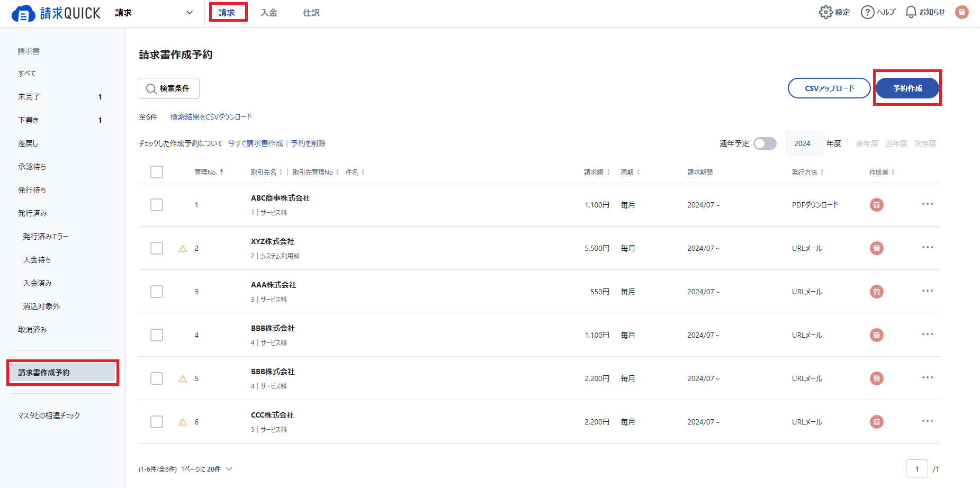Check the box for row No. 5 BBB株式会社
The height and width of the screenshot is (488, 980).
[x=157, y=378]
